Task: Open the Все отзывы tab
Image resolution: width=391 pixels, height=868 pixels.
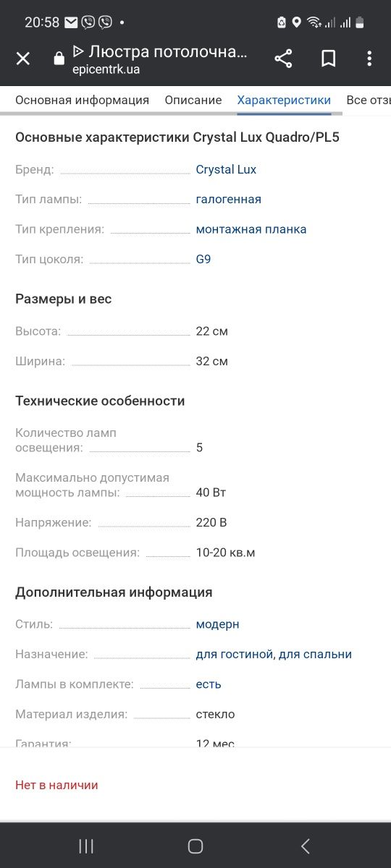Action: [x=369, y=100]
